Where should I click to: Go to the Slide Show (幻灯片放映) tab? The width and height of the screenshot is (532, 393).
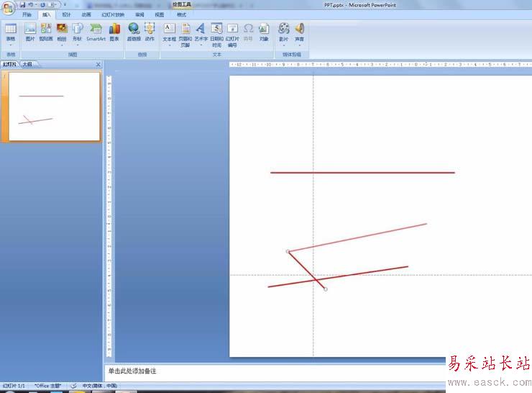tap(113, 14)
